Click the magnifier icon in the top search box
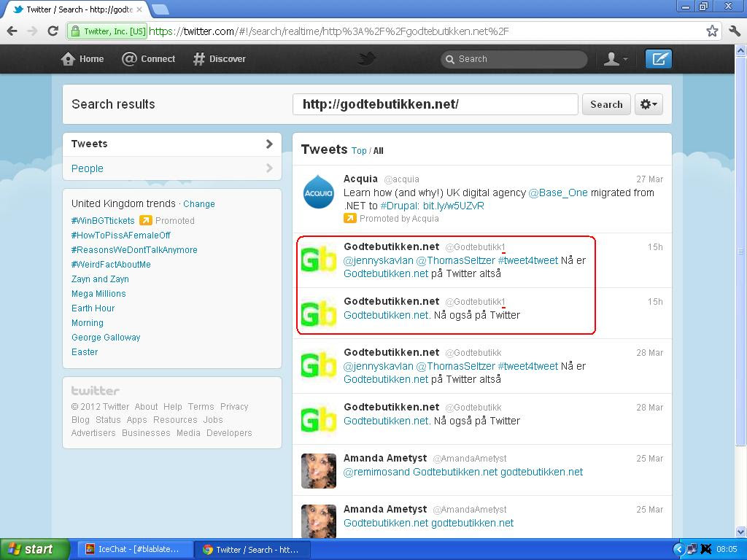The image size is (747, 560). [449, 60]
